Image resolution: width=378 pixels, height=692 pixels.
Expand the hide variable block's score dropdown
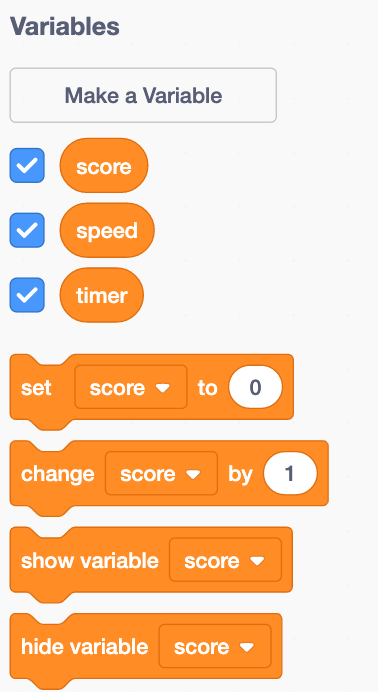[x=215, y=646]
